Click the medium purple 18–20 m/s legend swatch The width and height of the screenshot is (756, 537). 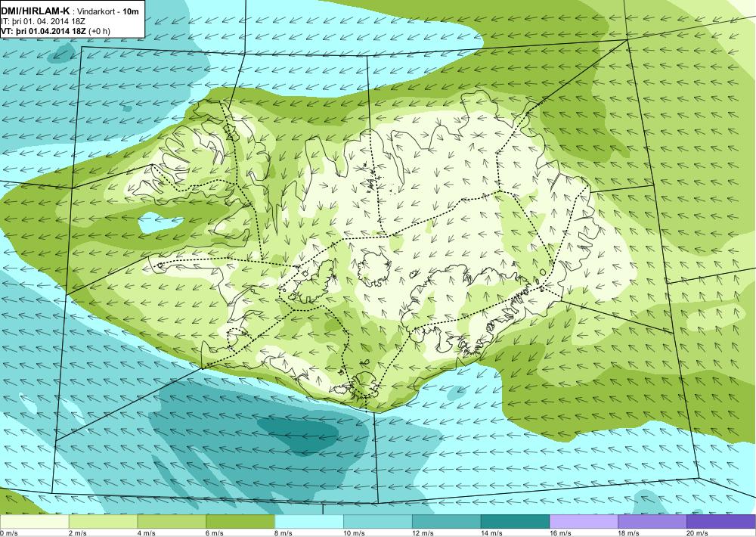(653, 522)
